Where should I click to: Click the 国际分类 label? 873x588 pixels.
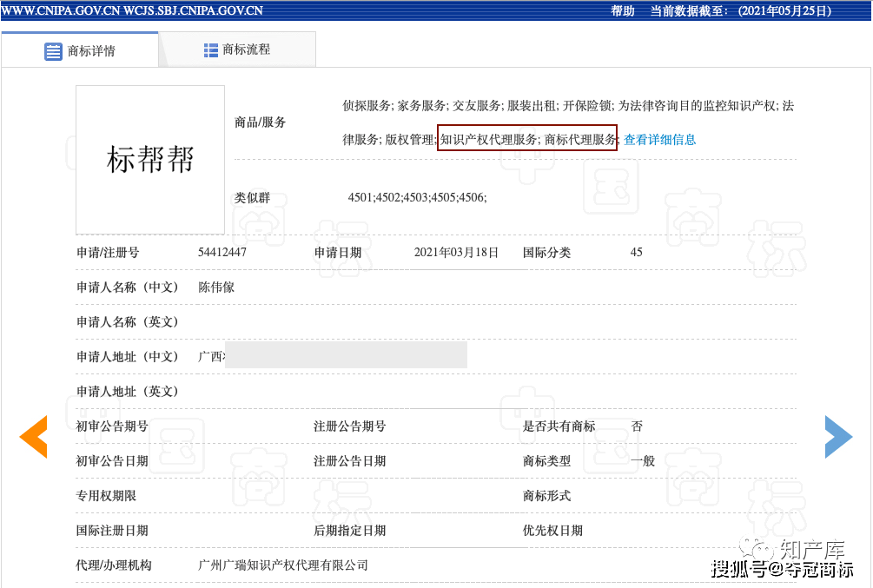(x=546, y=252)
